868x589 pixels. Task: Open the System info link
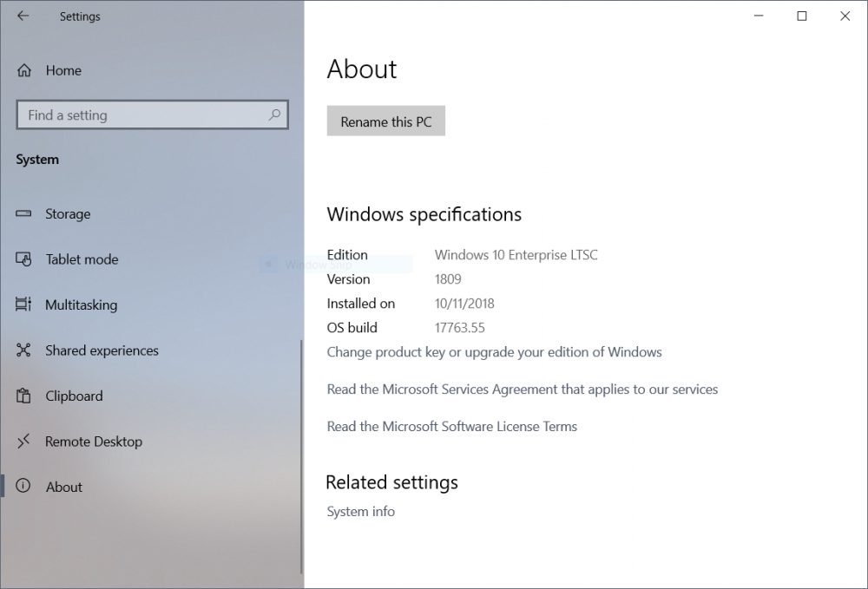pos(361,512)
